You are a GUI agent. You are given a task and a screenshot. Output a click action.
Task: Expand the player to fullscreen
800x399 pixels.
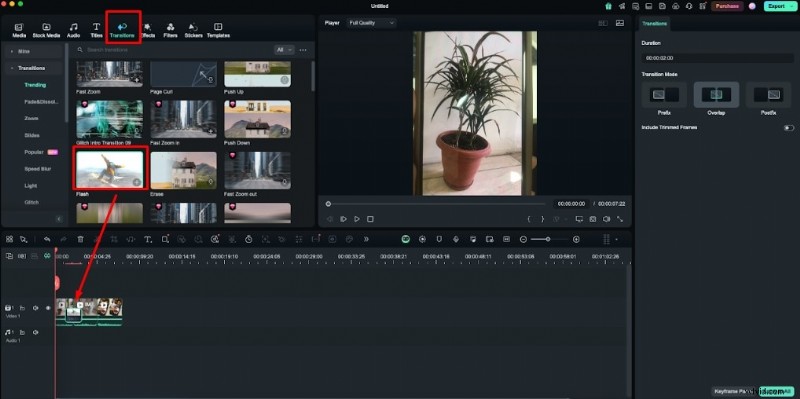point(620,219)
